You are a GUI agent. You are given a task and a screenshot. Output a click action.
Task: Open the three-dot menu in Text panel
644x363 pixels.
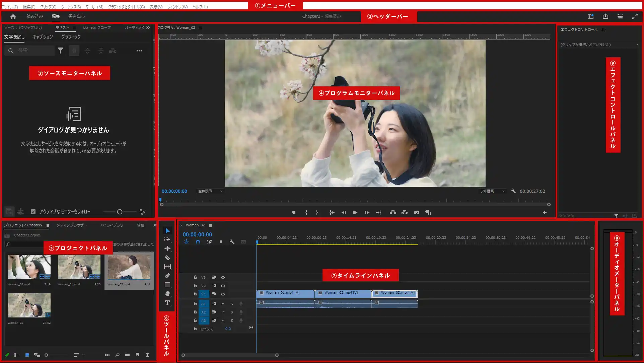[139, 51]
